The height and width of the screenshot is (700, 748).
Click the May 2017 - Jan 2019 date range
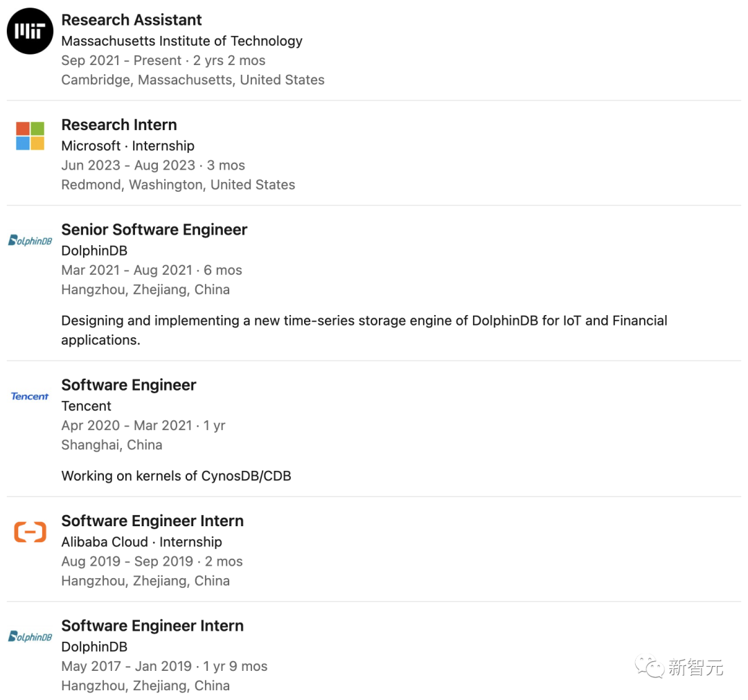coord(127,666)
